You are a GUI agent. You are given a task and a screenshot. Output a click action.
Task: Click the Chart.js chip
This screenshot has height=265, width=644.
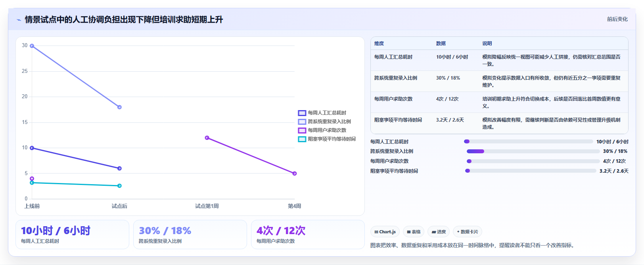click(x=385, y=232)
